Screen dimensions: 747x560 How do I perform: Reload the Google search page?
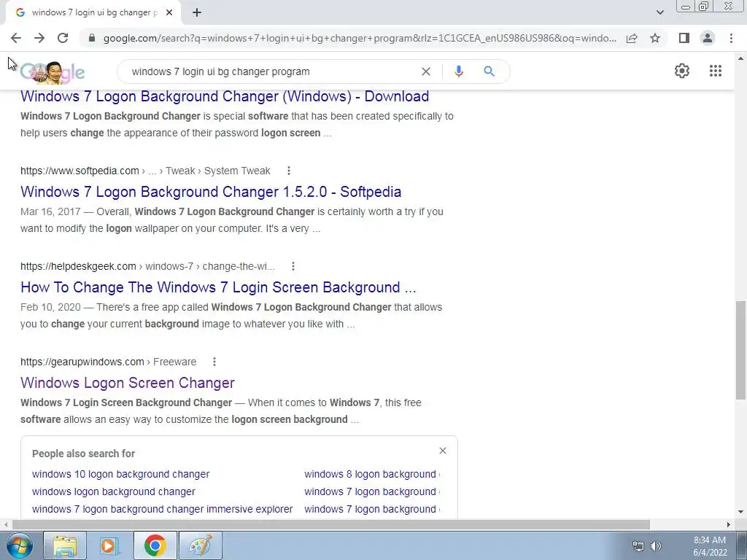coord(63,38)
